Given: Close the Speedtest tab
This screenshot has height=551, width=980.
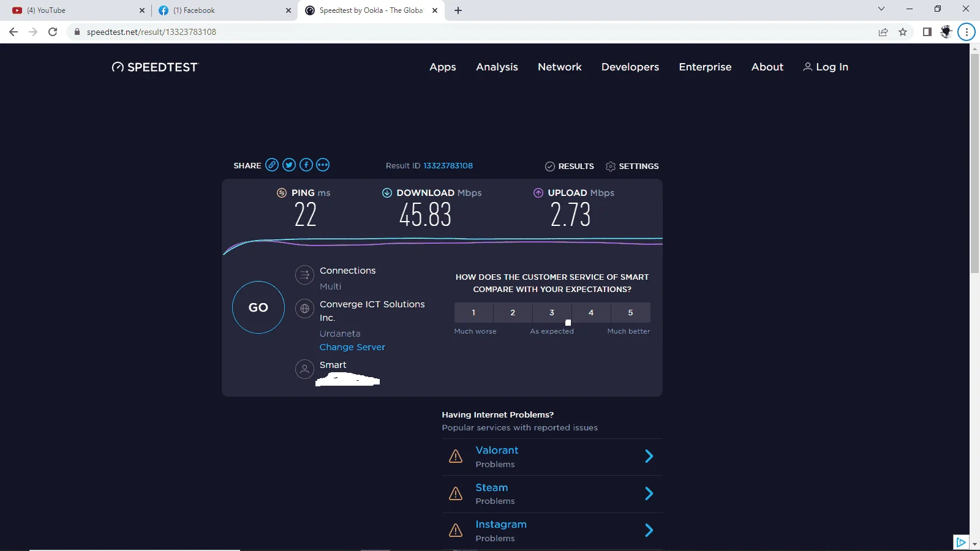Looking at the screenshot, I should click(435, 10).
